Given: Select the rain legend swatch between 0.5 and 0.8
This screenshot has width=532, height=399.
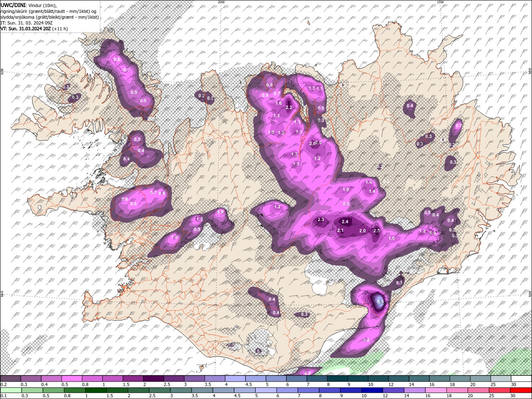Looking at the screenshot, I should click(53, 390).
